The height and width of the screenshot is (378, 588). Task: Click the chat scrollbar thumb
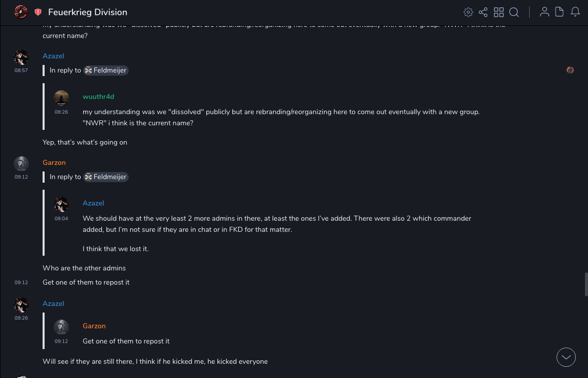point(586,283)
